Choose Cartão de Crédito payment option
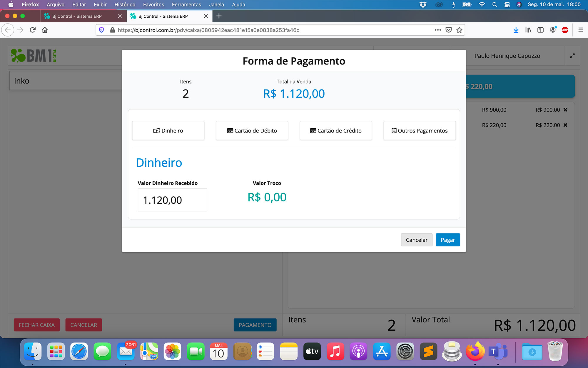 click(336, 130)
